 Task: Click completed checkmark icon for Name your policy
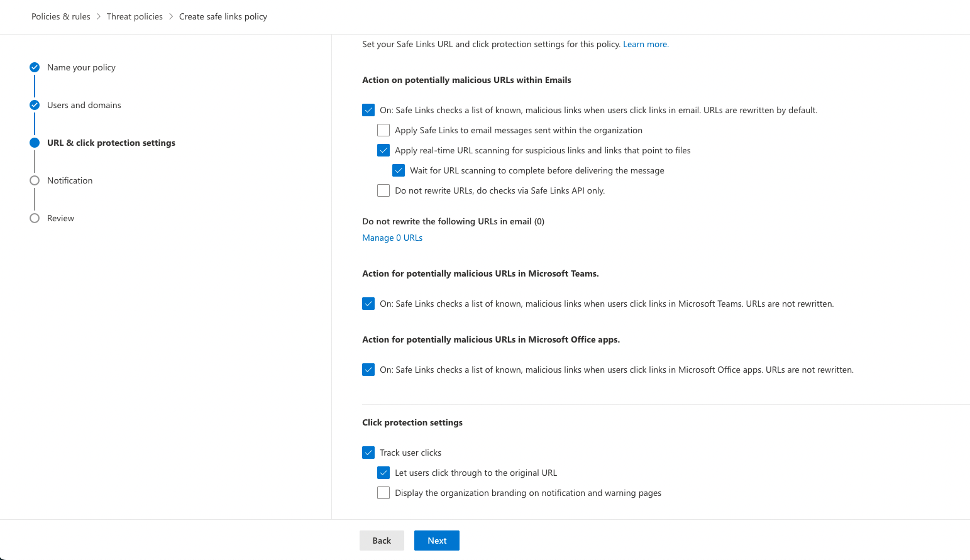point(35,67)
